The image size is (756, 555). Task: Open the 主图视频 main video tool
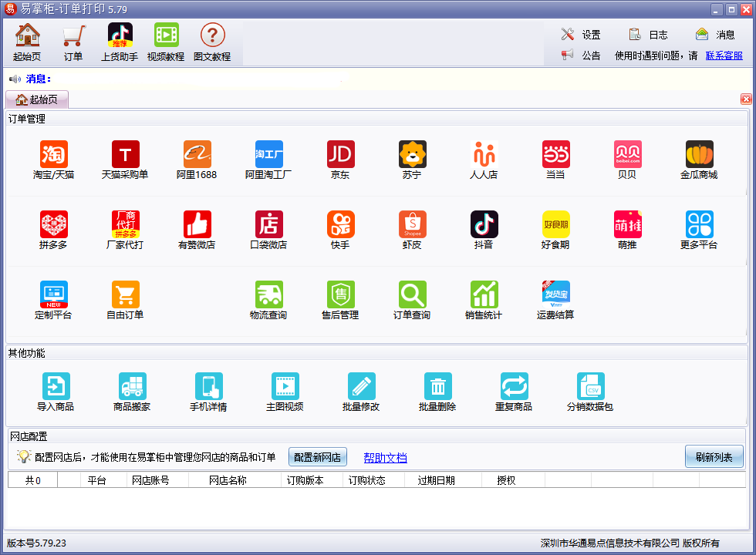285,392
